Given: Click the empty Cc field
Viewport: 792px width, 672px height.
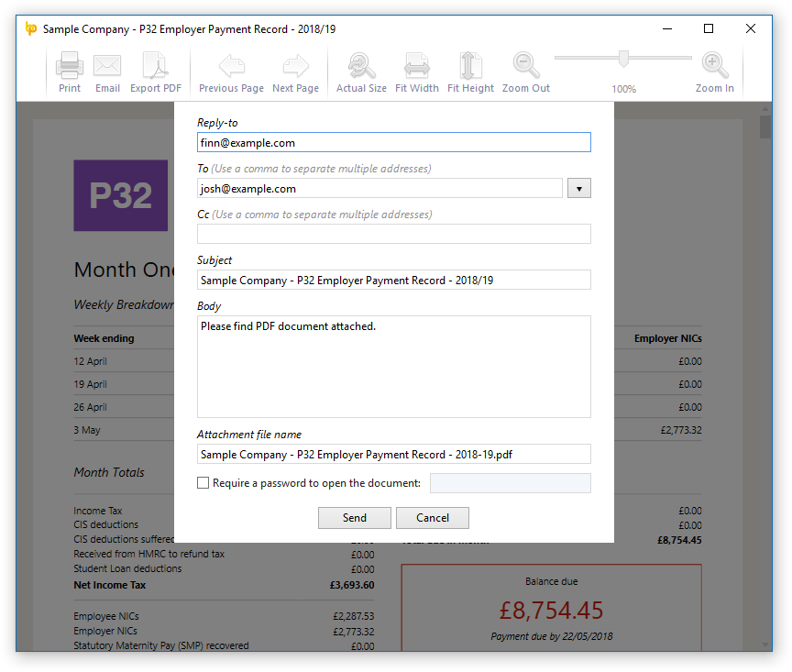Looking at the screenshot, I should pos(394,234).
